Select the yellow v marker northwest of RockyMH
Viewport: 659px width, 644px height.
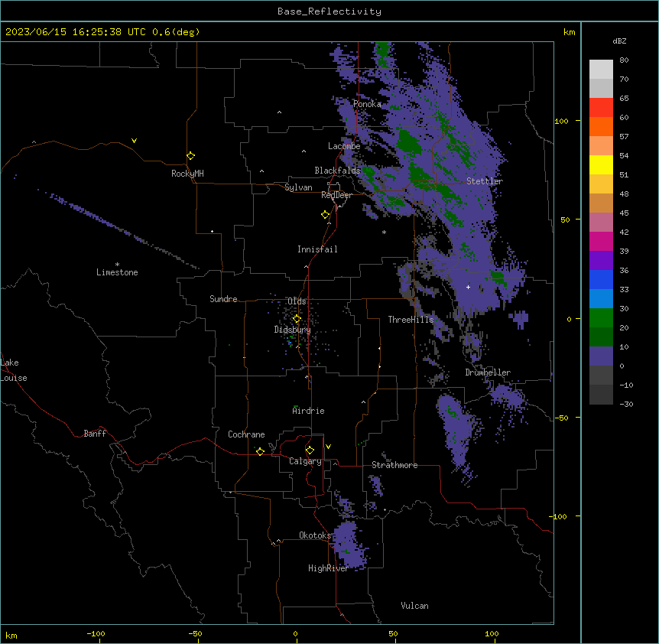[134, 141]
